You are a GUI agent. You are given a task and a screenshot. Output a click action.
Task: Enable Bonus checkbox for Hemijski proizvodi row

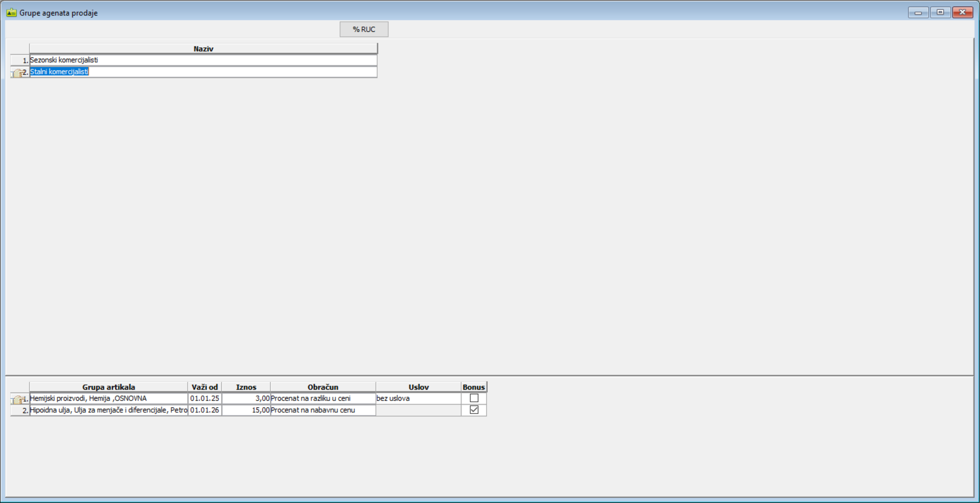pyautogui.click(x=474, y=398)
